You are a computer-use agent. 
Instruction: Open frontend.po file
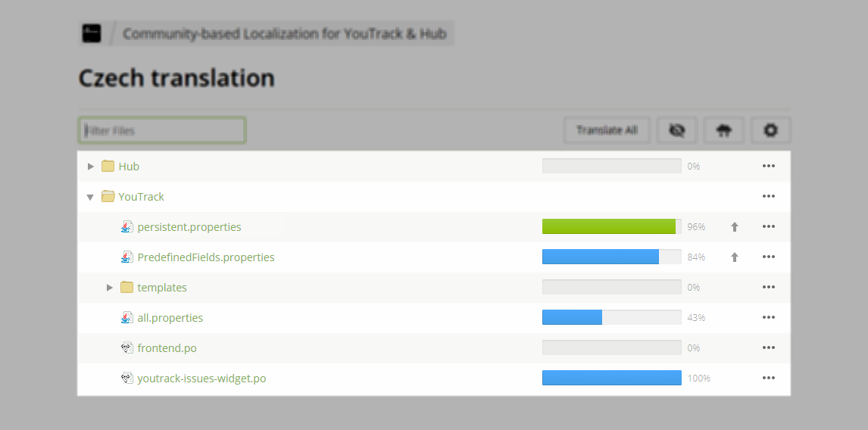click(x=167, y=348)
